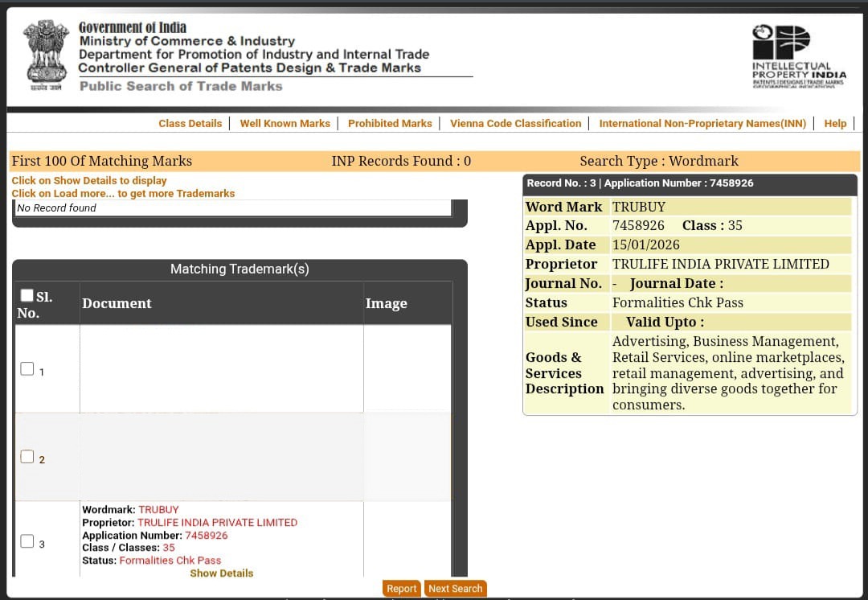Screen dimensions: 868x600
Task: Click the Record No. 3 details header
Action: click(689, 183)
